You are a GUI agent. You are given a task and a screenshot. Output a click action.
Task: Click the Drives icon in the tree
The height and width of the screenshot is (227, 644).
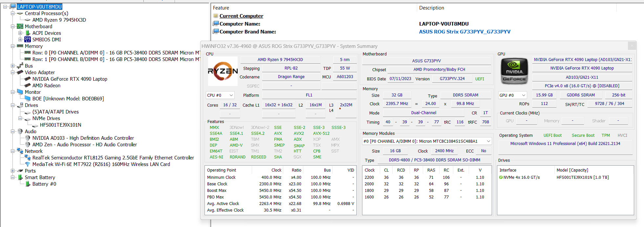point(20,105)
